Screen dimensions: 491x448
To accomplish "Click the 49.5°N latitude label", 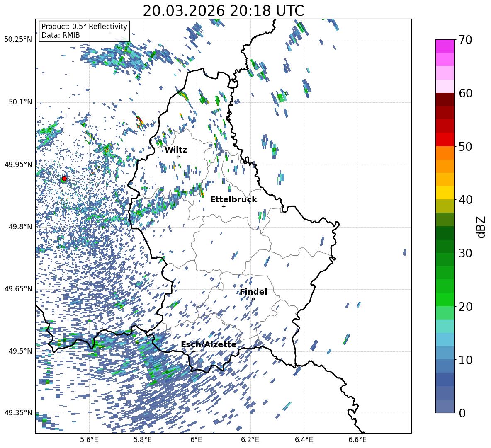I will tap(20, 351).
